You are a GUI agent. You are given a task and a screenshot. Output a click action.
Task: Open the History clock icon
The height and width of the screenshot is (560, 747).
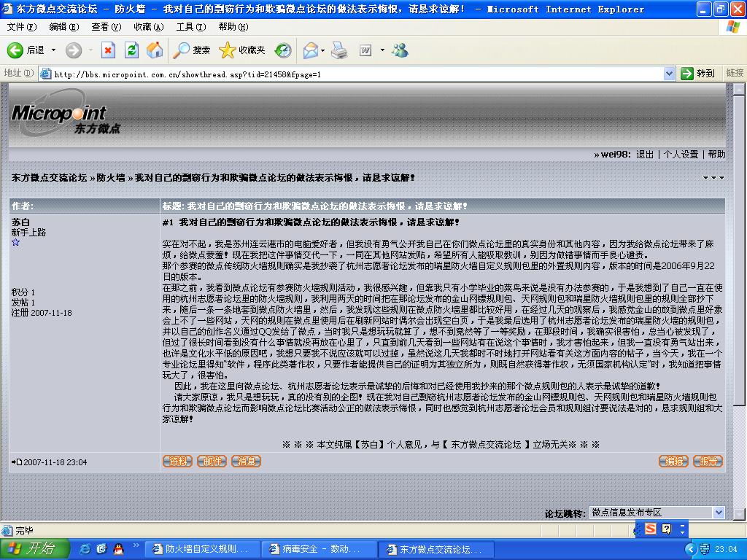point(283,50)
